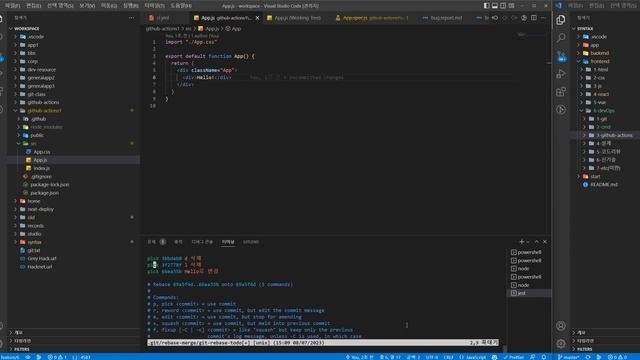Open Explorer icon in the SYNTAX window
Screen dimensions: 640x360
561,20
